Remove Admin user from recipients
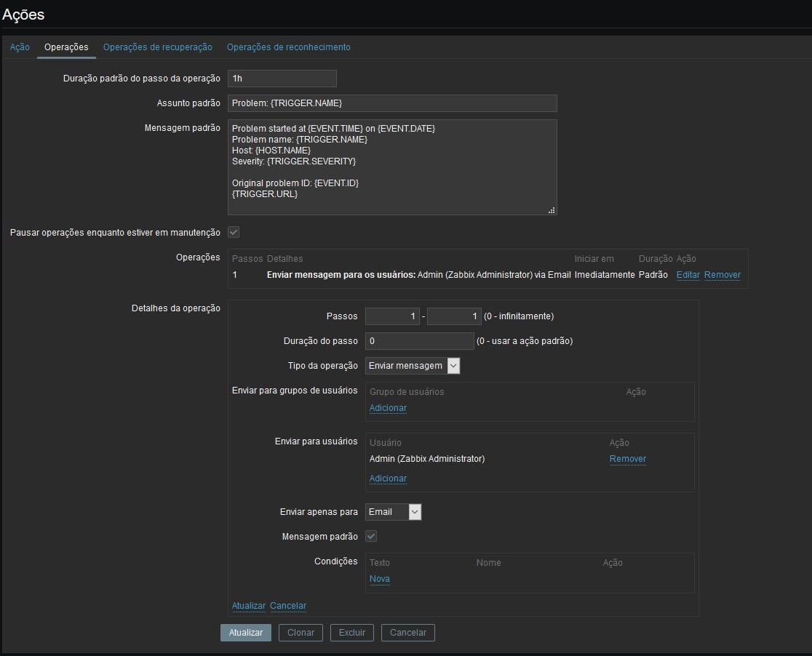Screen dimensions: 812x656 coord(627,459)
